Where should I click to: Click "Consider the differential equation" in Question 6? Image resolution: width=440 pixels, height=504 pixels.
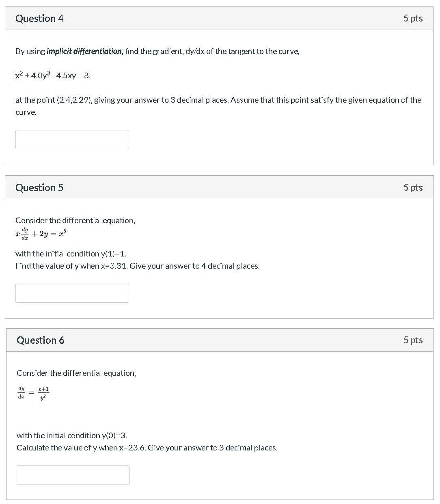click(76, 373)
